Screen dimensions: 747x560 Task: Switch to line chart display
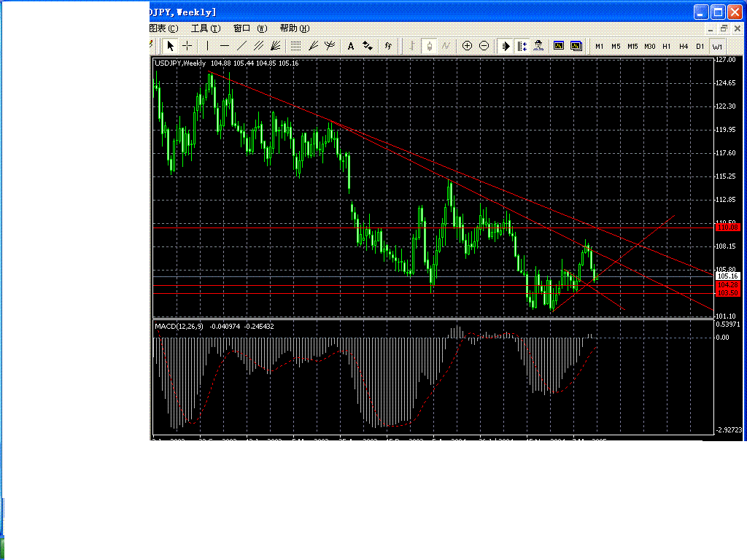pyautogui.click(x=446, y=46)
